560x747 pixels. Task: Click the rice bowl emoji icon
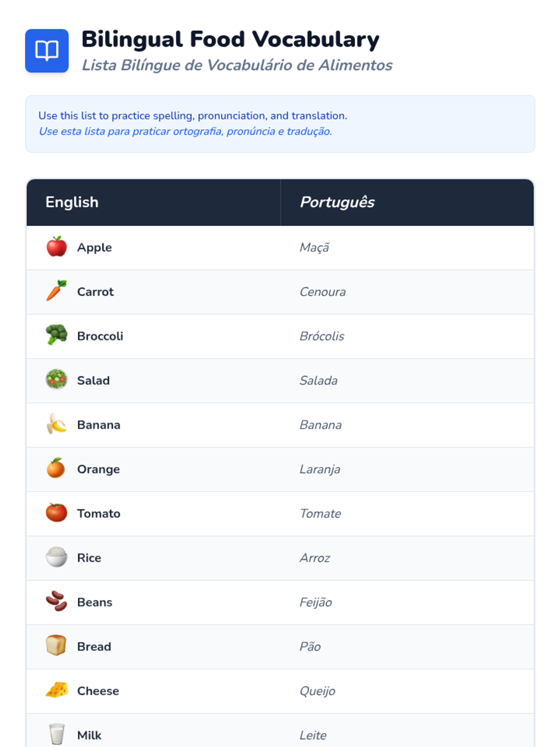tap(56, 557)
